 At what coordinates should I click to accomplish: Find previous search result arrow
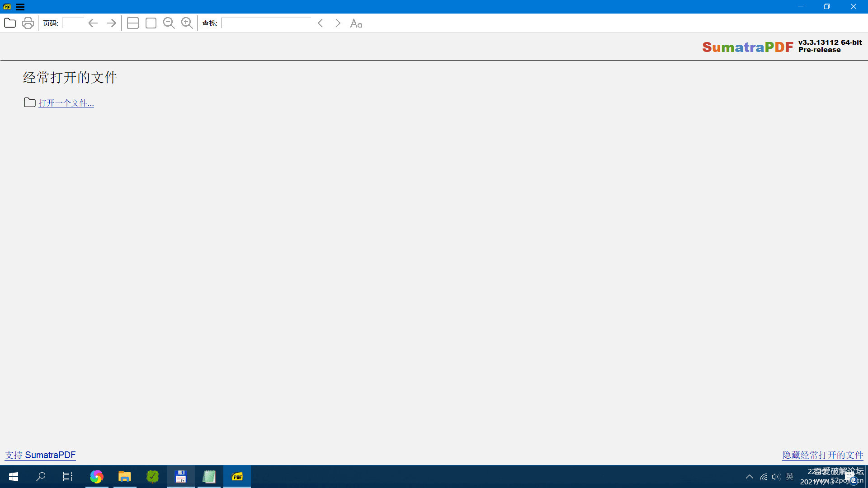(320, 23)
